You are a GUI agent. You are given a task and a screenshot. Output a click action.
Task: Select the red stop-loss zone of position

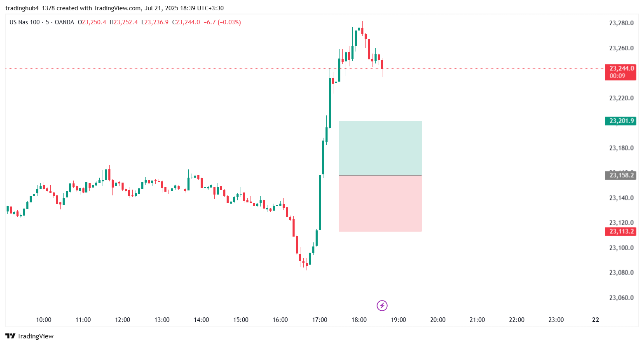click(x=380, y=203)
